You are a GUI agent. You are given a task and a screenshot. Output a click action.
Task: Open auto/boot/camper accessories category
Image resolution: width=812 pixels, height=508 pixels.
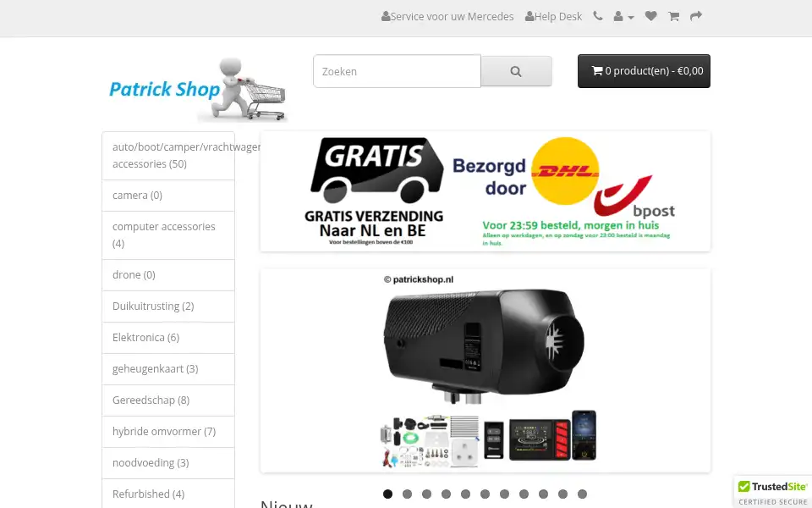point(168,156)
